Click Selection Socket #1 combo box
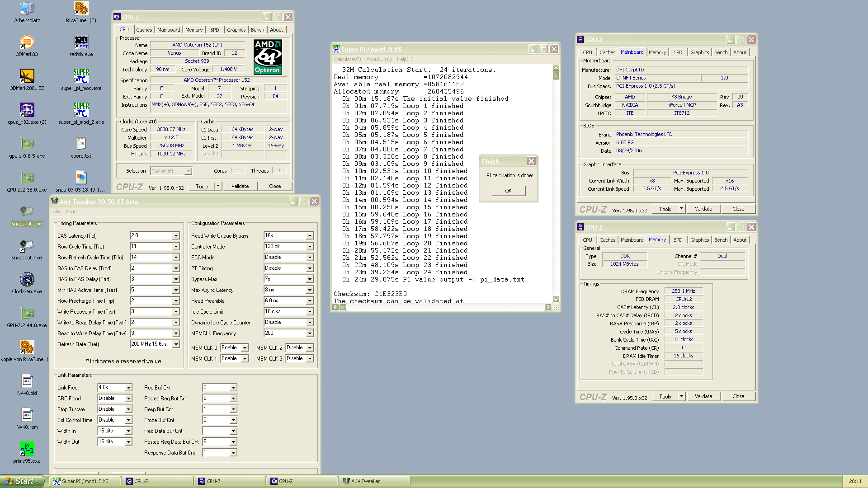 click(x=171, y=171)
